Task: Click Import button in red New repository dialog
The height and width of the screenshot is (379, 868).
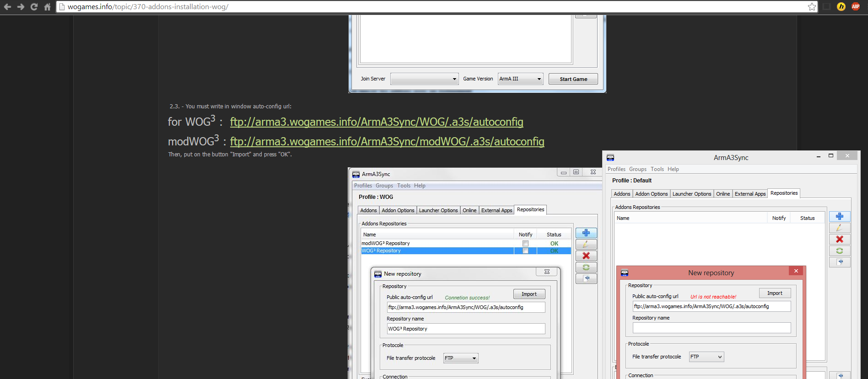Action: [x=775, y=293]
